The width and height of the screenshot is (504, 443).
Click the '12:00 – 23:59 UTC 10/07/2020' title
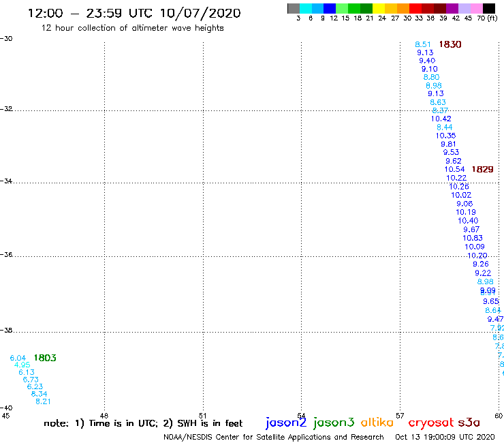pos(134,13)
